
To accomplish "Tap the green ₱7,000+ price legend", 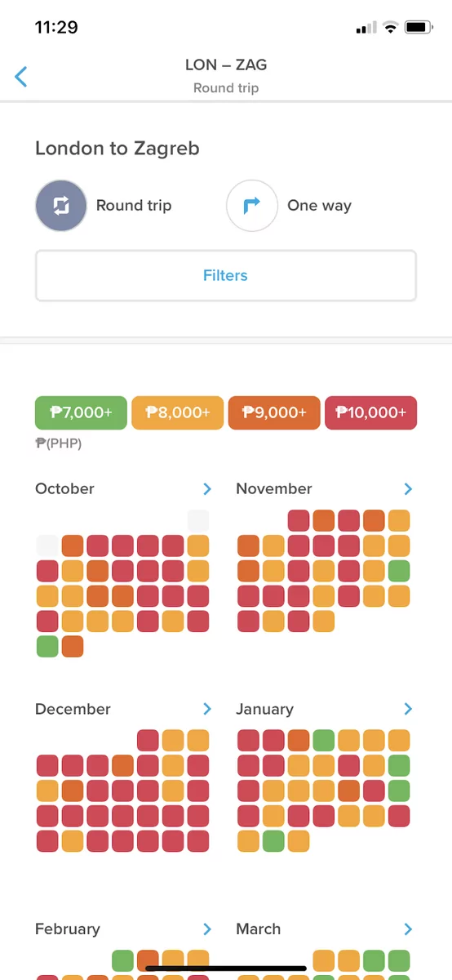I will tap(81, 412).
